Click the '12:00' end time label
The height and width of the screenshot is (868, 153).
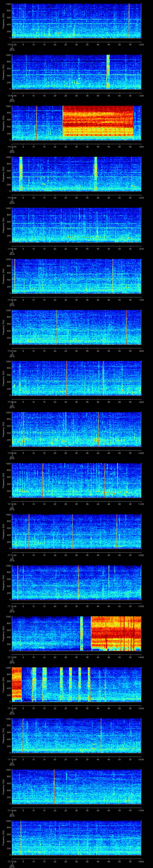pyautogui.click(x=141, y=555)
